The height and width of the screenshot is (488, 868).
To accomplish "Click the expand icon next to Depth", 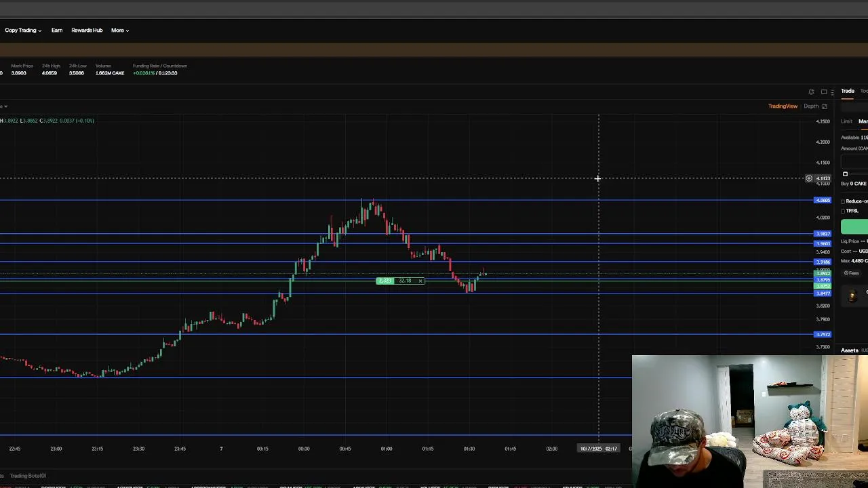I will [825, 106].
